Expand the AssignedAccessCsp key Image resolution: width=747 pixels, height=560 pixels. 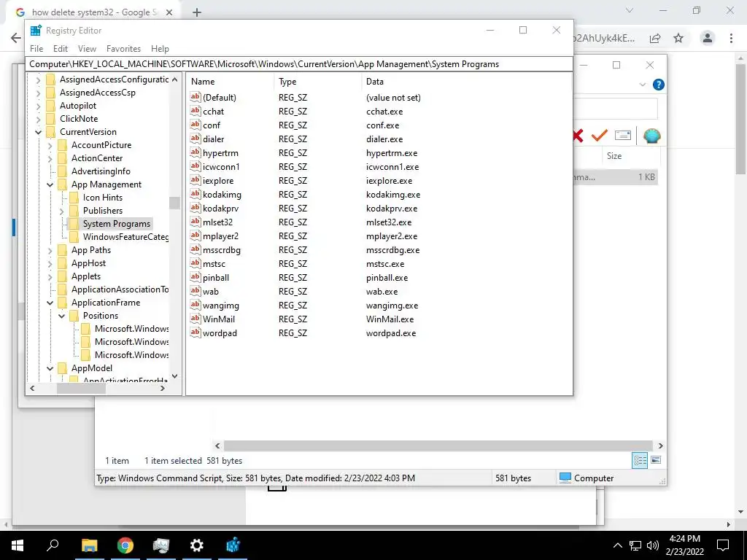coord(39,93)
